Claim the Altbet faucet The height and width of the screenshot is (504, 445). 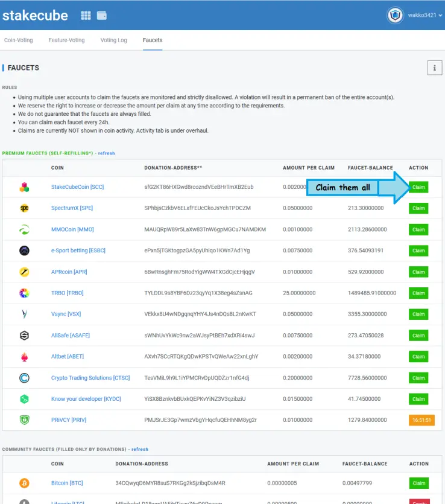coord(418,357)
